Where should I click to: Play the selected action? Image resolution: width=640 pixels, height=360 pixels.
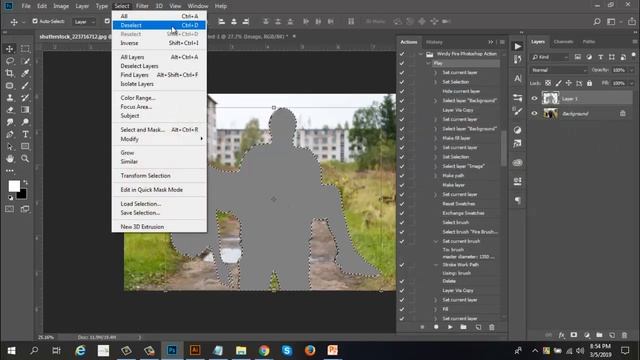tap(450, 327)
